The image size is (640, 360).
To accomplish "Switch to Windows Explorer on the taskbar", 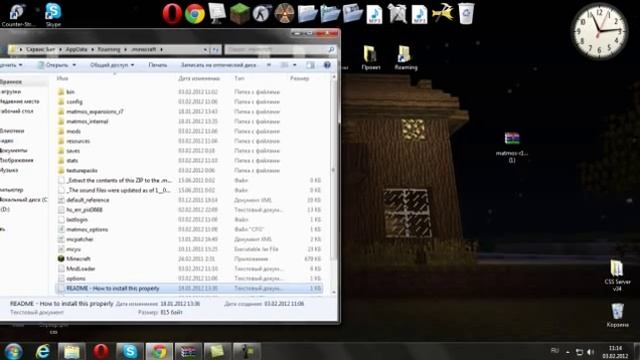I will [71, 351].
